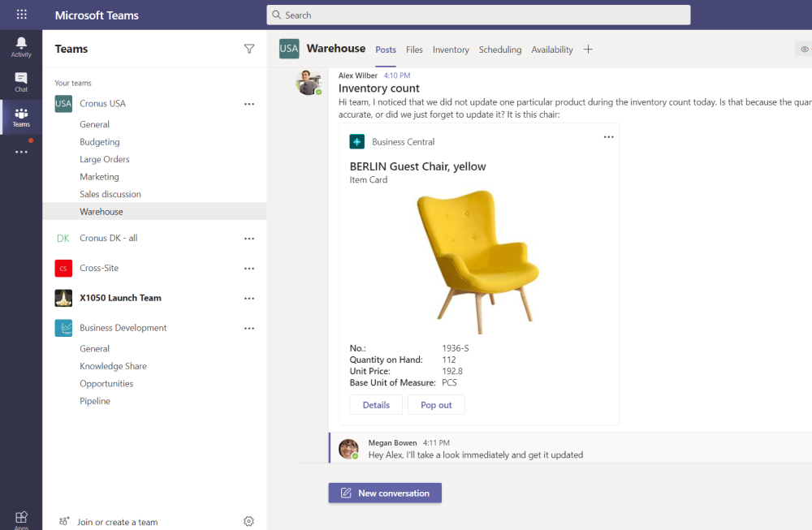The height and width of the screenshot is (530, 812).
Task: Click the filter teams funnel icon
Action: pyautogui.click(x=249, y=49)
